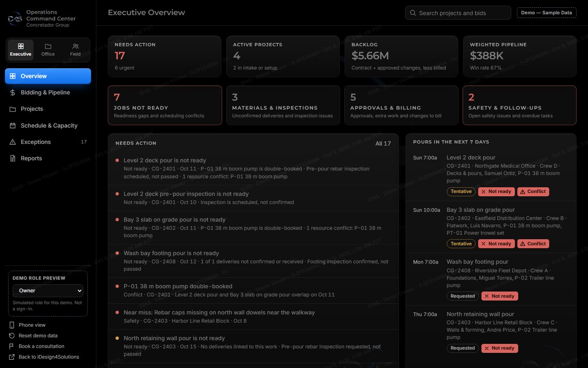Viewport: 588px width, 368px height.
Task: Open 'Level 2 deck pre-pour inspection is not ready'
Action: [253, 198]
